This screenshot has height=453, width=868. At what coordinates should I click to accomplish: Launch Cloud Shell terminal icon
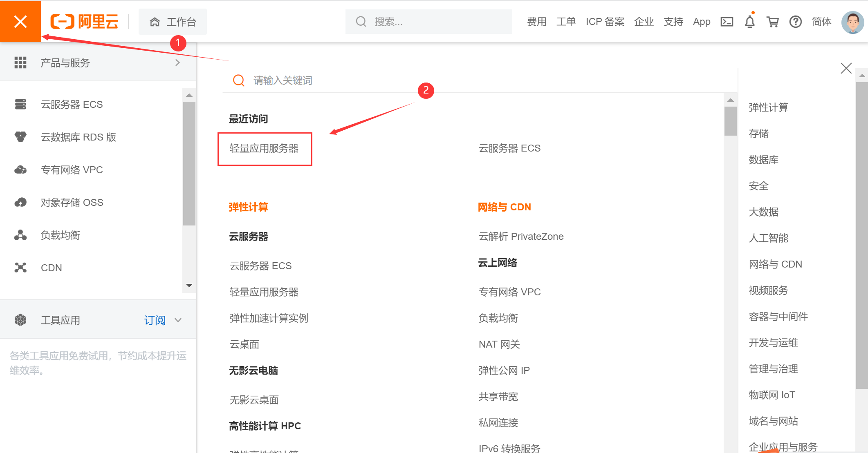pos(727,22)
